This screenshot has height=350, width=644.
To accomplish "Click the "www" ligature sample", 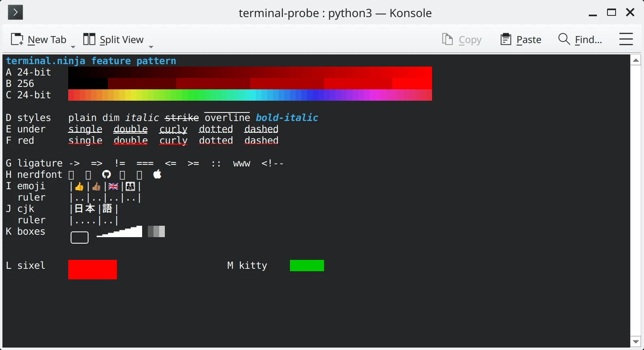I will pyautogui.click(x=242, y=164).
